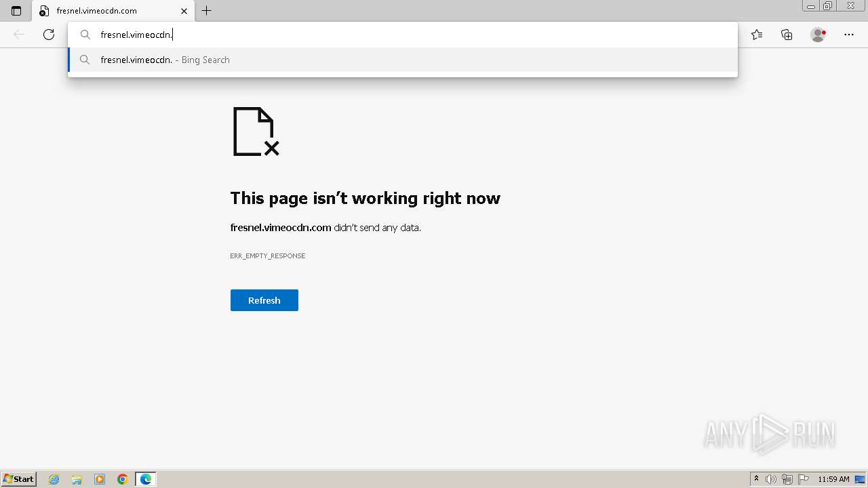The width and height of the screenshot is (868, 488).
Task: Click the show desktop tray icon
Action: [860, 479]
